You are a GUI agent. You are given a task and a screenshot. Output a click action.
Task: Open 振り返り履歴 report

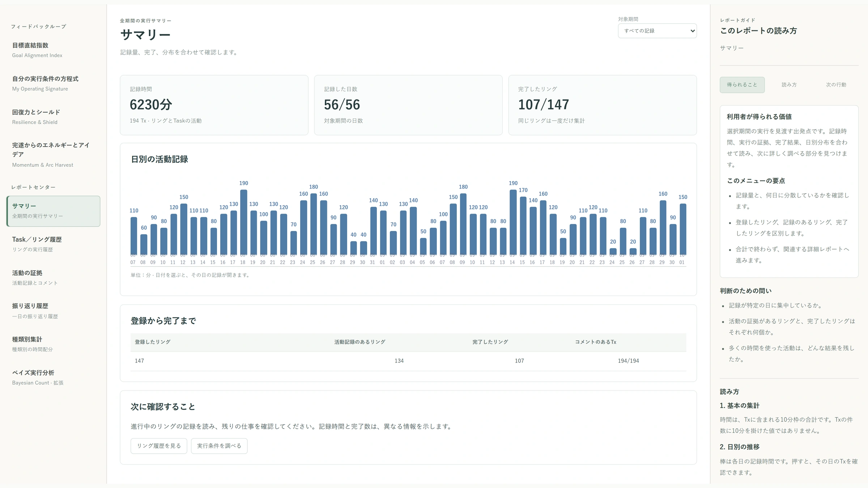pyautogui.click(x=53, y=311)
